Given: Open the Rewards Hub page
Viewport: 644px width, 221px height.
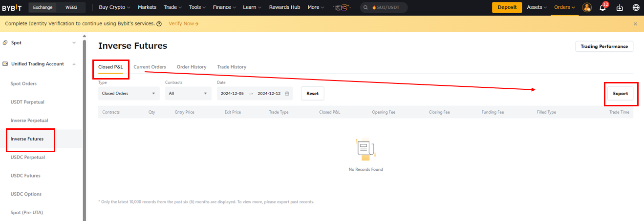Looking at the screenshot, I should 284,7.
